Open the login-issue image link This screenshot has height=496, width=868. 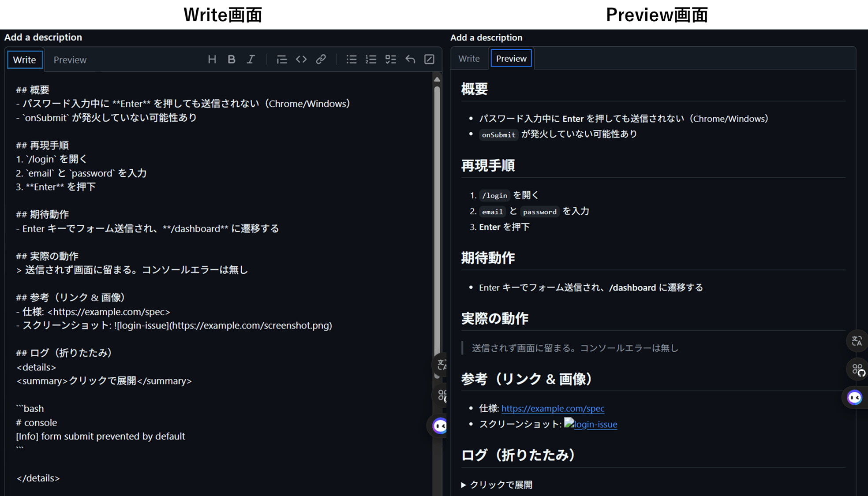click(591, 424)
